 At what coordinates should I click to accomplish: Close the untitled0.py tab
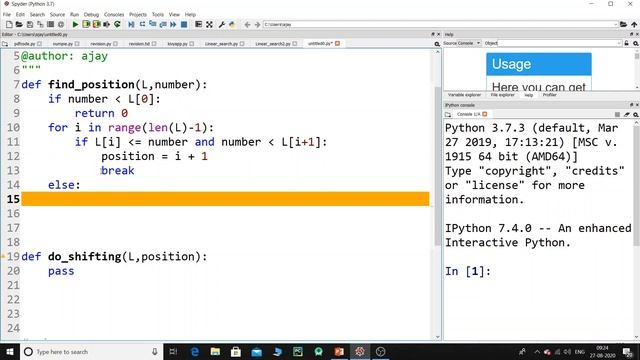pyautogui.click(x=338, y=43)
